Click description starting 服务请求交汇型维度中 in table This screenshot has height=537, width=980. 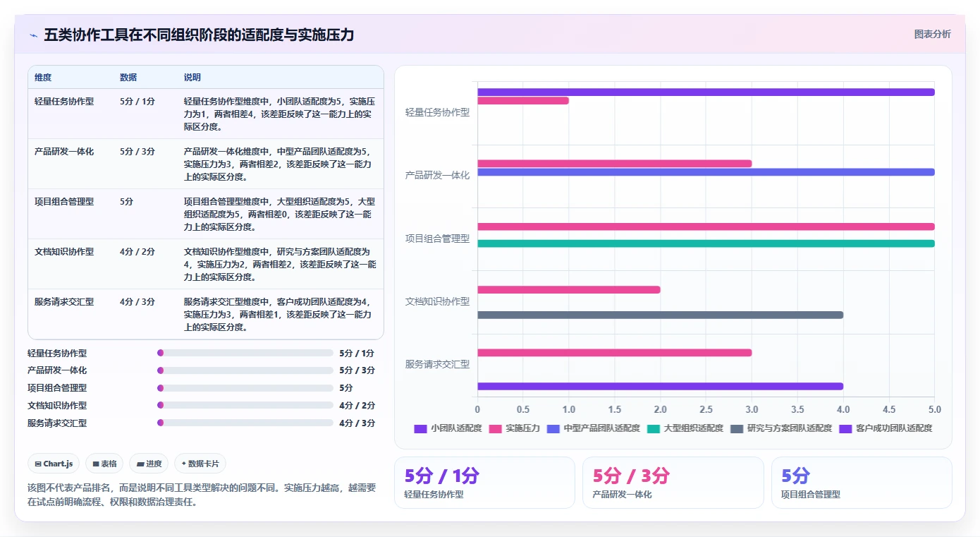point(280,314)
